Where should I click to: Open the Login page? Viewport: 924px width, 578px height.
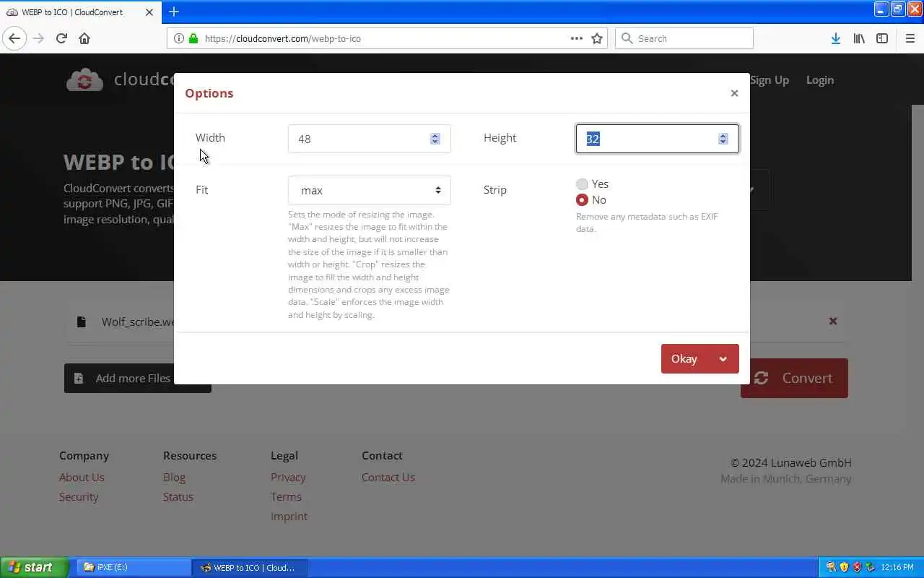pyautogui.click(x=820, y=80)
